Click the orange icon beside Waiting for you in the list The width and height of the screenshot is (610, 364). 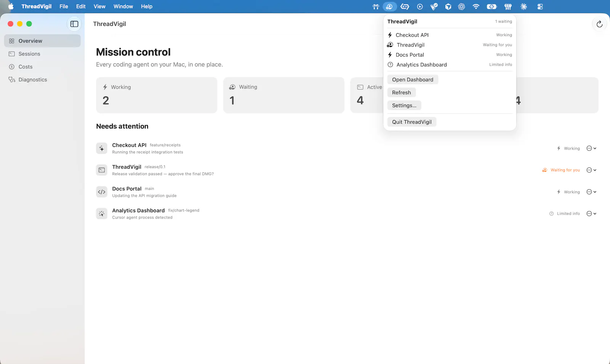coord(545,170)
